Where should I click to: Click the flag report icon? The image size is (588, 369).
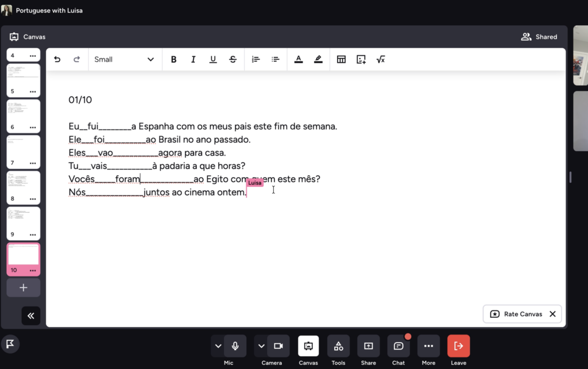(x=10, y=344)
